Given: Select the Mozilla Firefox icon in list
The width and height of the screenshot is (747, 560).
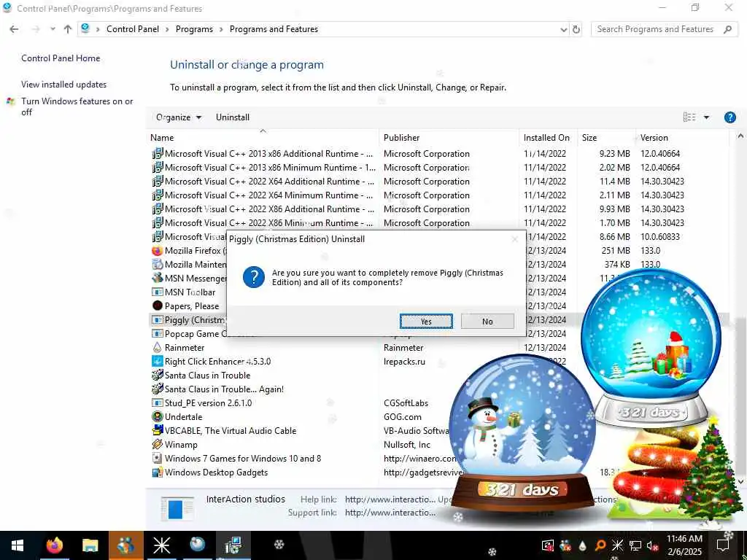Looking at the screenshot, I should click(158, 251).
